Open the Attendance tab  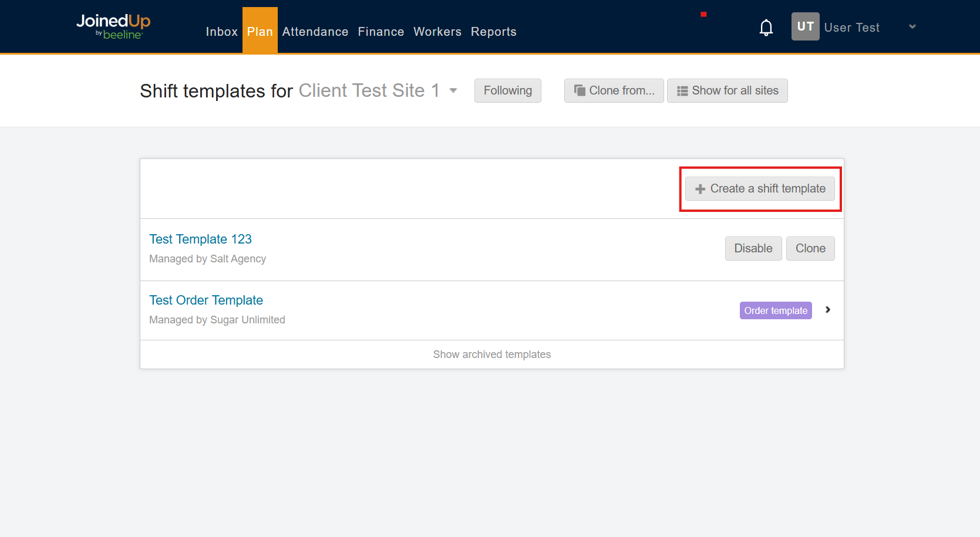coord(315,32)
